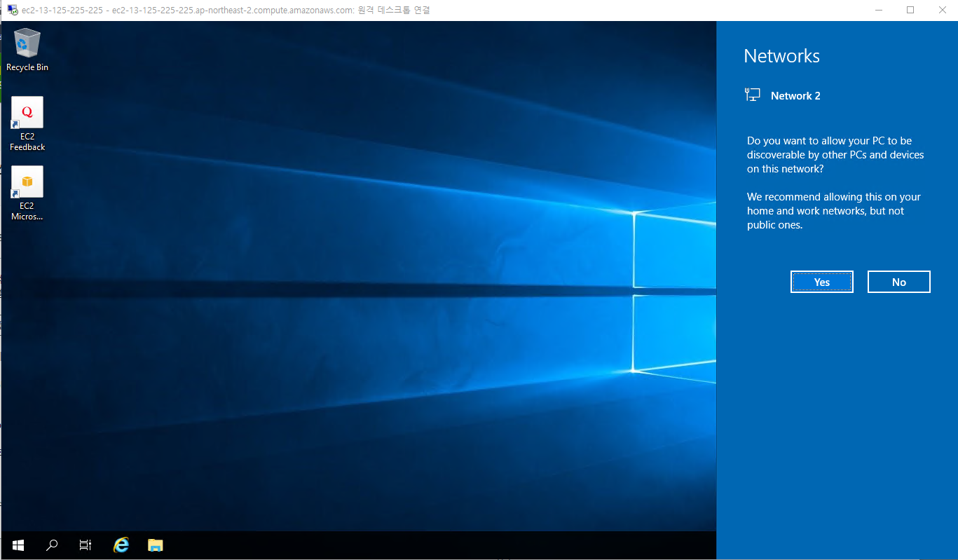
Task: Open Task View on the taskbar
Action: click(x=85, y=545)
